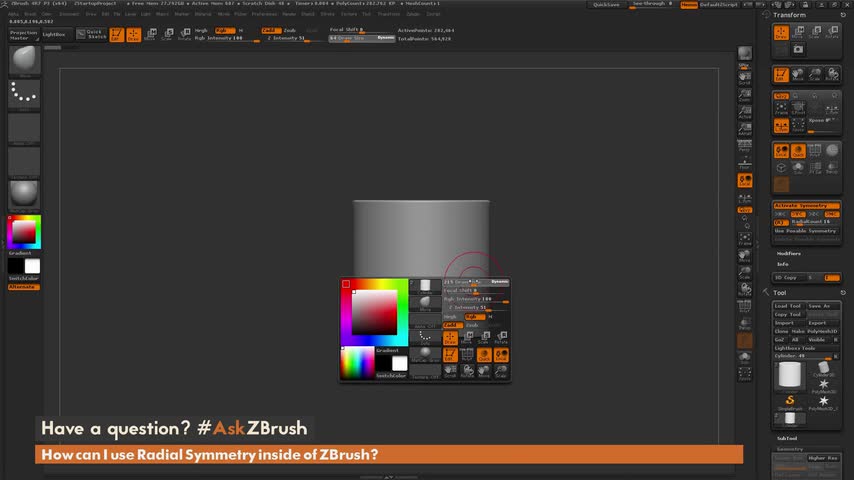Click Quick icon in the Transform panel

pos(798,151)
